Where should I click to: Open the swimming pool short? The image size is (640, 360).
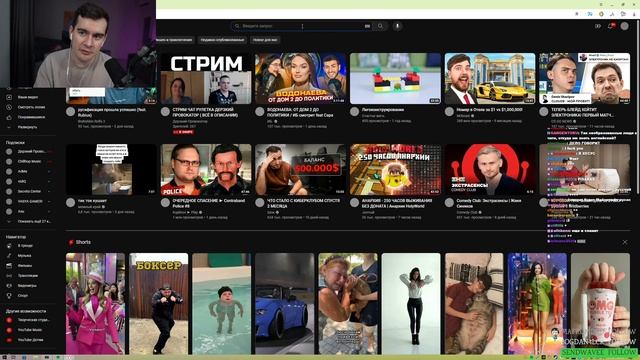click(x=222, y=303)
